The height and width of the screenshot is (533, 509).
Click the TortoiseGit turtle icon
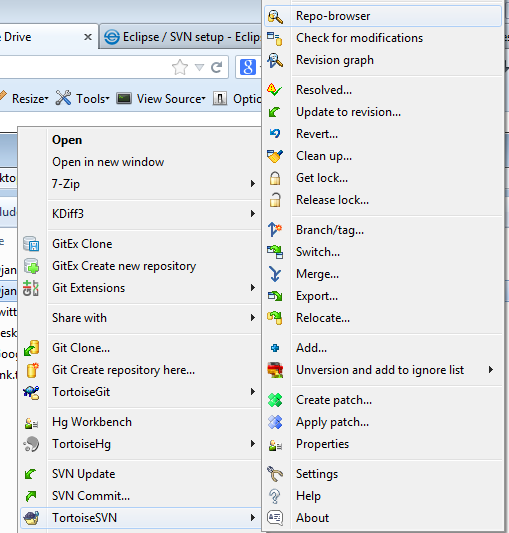[x=31, y=392]
